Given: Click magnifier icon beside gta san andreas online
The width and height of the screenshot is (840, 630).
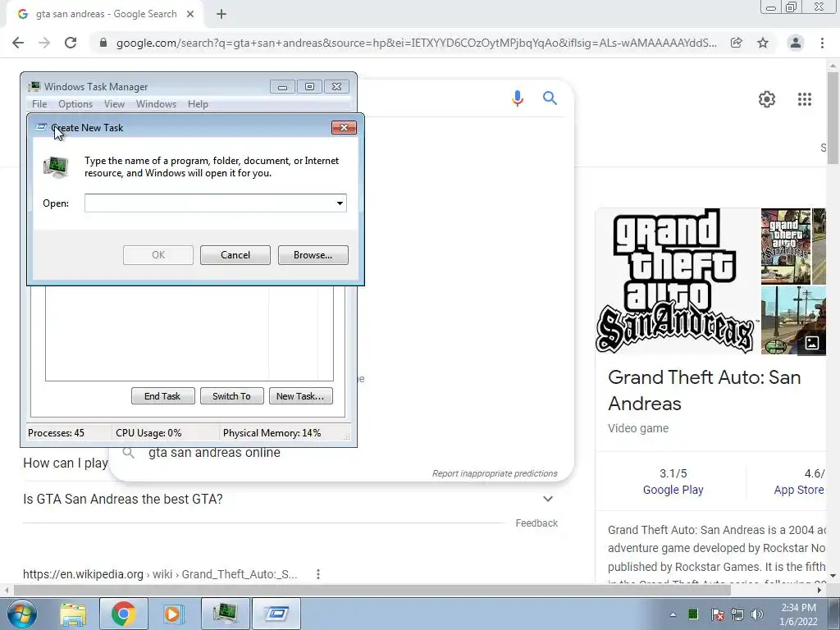Looking at the screenshot, I should point(129,453).
